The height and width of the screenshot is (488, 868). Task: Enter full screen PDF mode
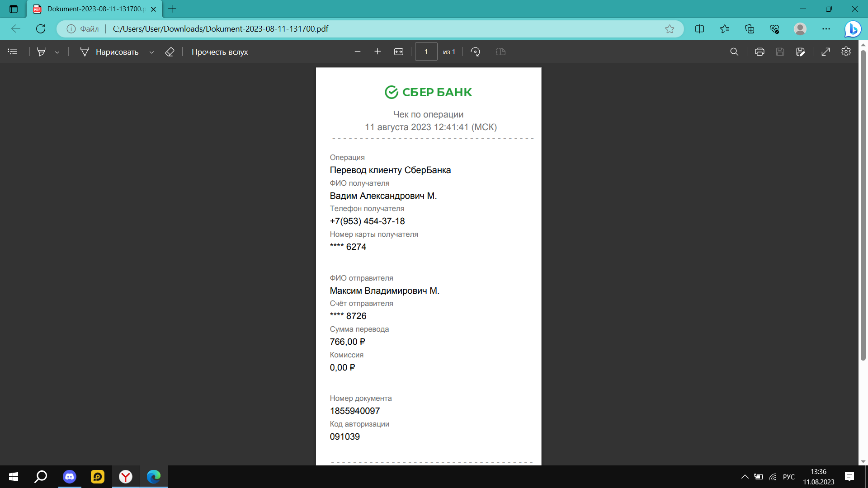826,52
